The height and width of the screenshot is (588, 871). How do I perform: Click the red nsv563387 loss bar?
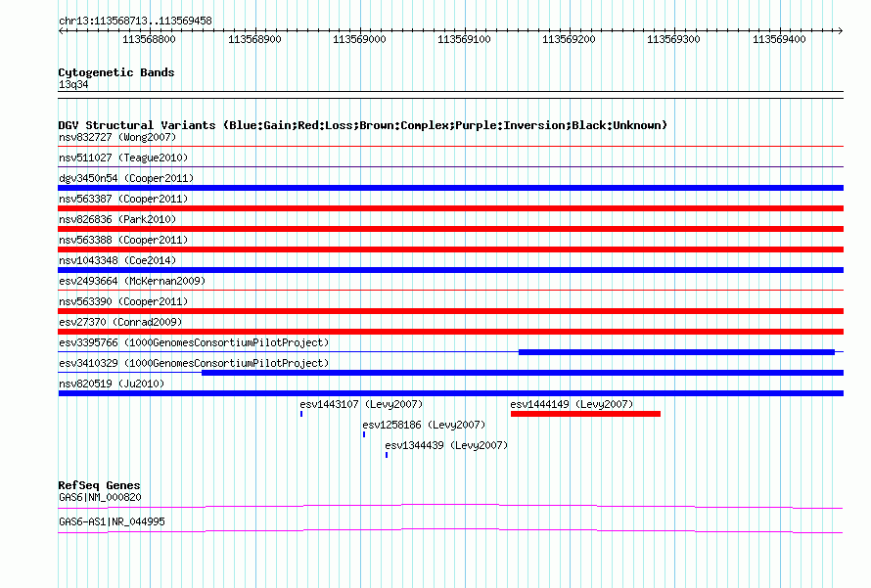tap(450, 208)
